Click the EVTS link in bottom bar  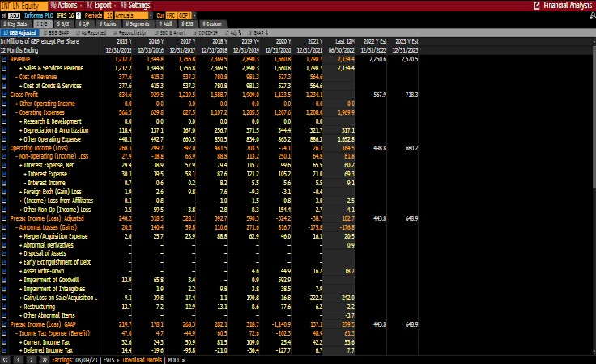[x=111, y=360]
